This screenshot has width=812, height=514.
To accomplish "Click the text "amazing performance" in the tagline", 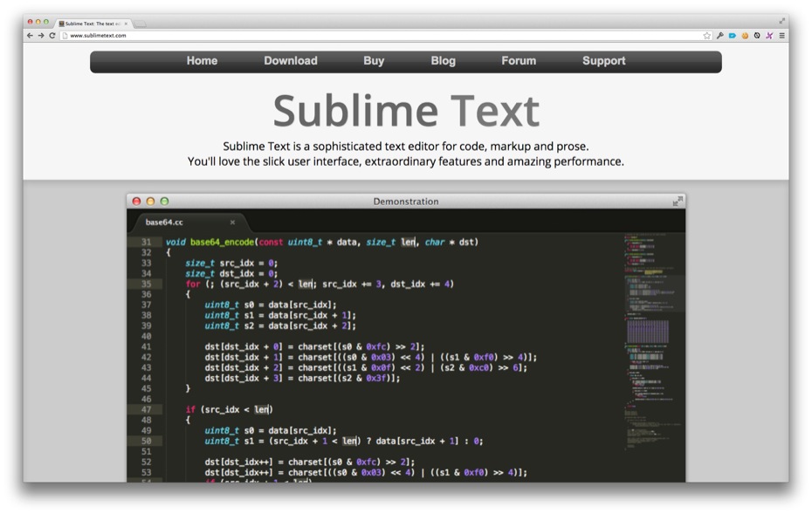I will tap(566, 161).
